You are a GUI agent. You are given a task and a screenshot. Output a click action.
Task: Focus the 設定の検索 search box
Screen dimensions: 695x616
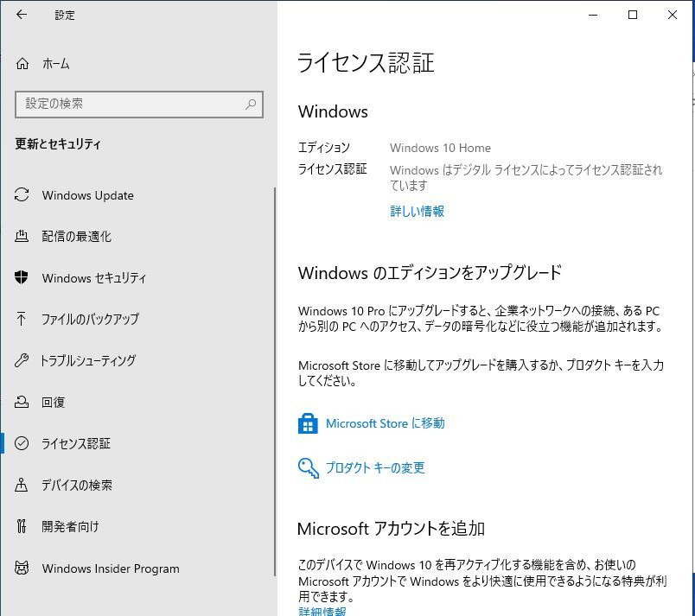[x=139, y=105]
